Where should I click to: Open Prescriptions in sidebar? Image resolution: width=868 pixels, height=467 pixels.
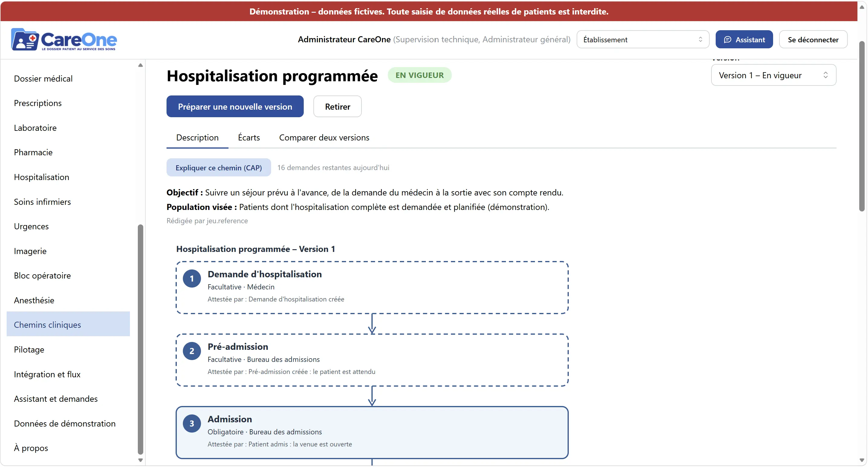coord(68,103)
